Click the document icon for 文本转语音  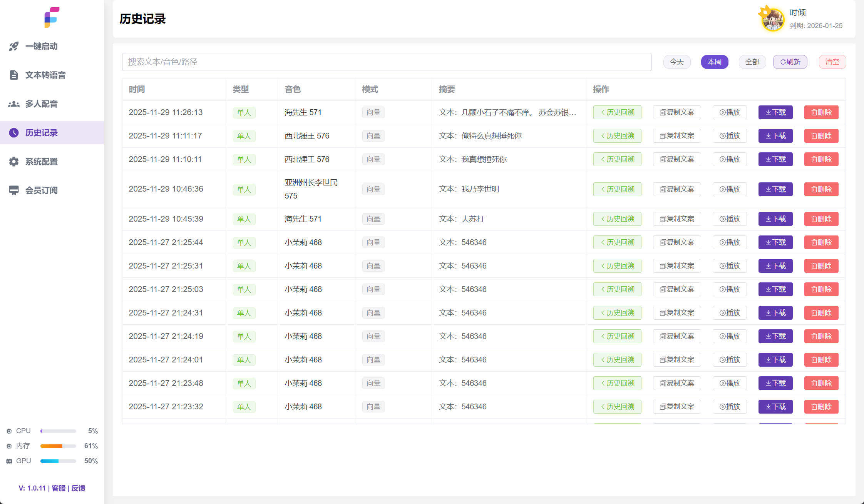[14, 75]
